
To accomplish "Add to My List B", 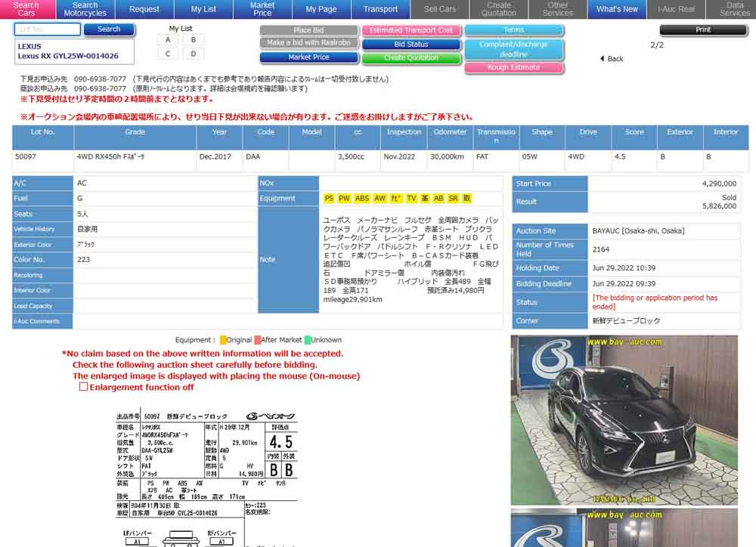I will (x=194, y=40).
